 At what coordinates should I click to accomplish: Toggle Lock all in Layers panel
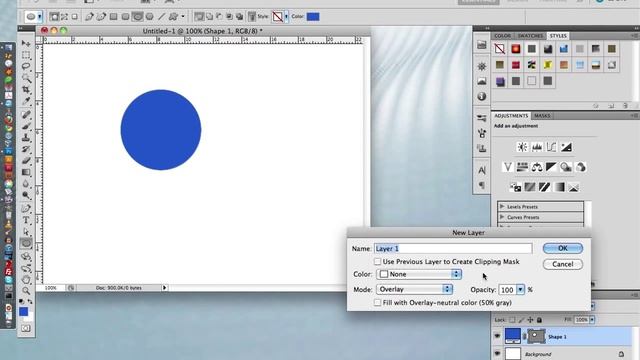coord(539,320)
